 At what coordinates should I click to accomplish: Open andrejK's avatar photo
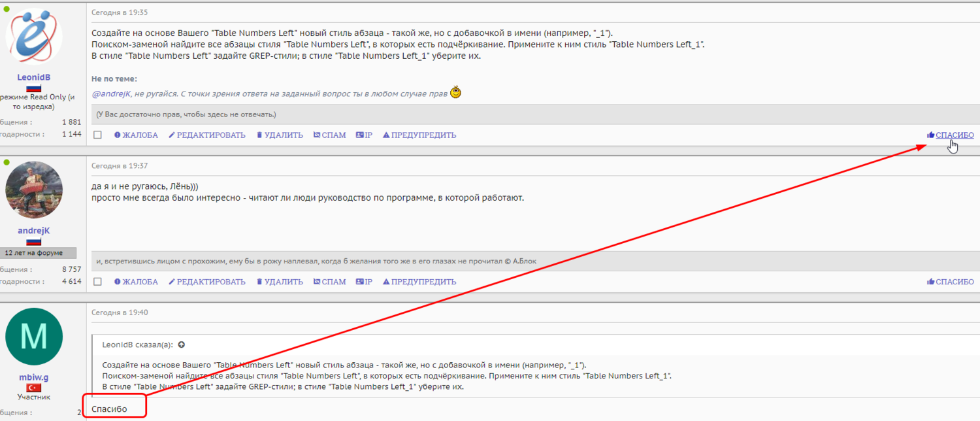coord(34,190)
